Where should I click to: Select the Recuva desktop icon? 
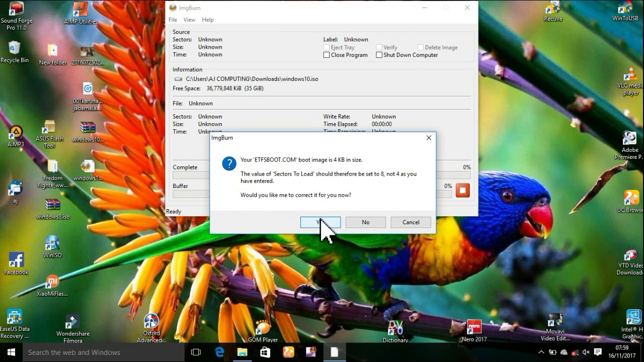[553, 11]
